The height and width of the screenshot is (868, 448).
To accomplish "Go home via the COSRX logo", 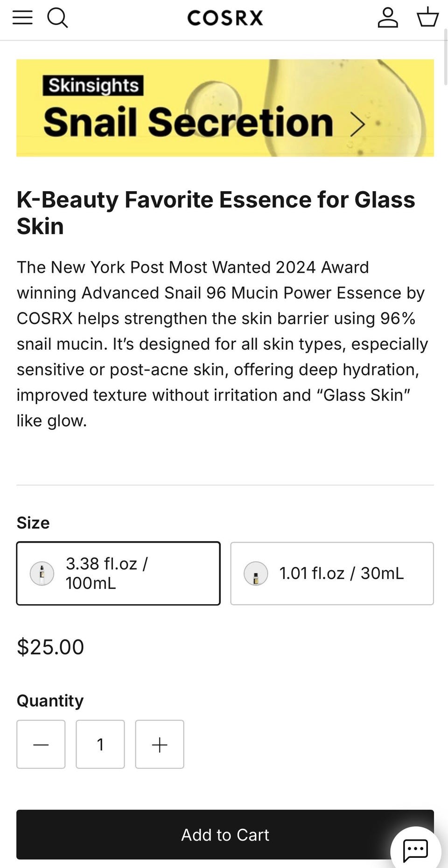I will coord(225,18).
